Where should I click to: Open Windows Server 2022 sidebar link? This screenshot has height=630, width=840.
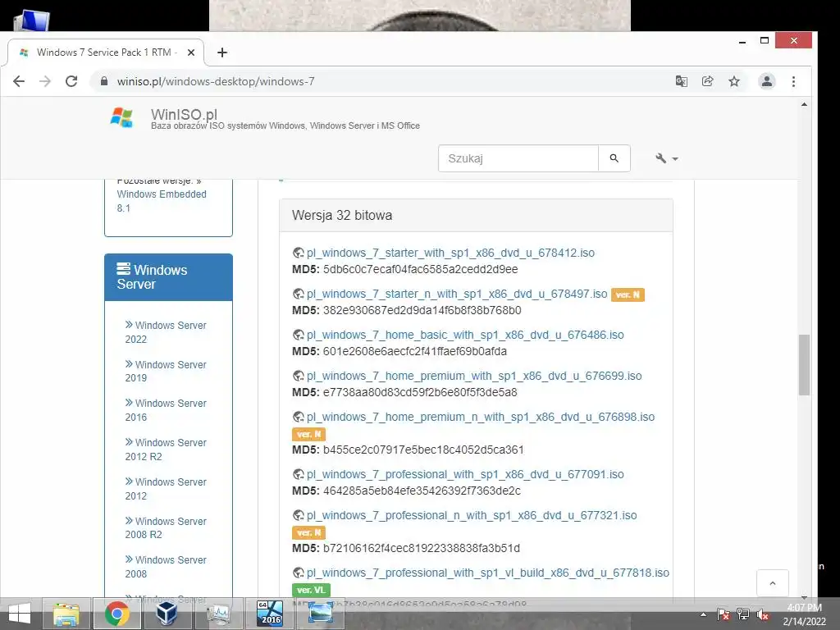click(x=166, y=332)
